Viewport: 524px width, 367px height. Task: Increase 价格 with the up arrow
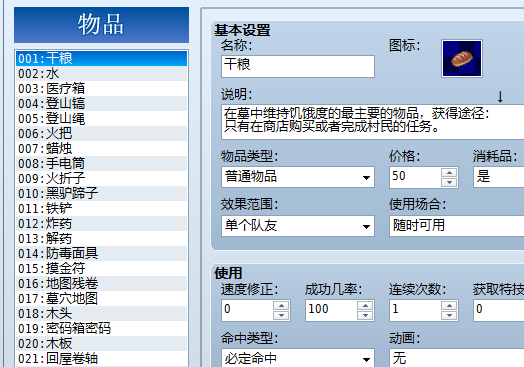click(449, 172)
